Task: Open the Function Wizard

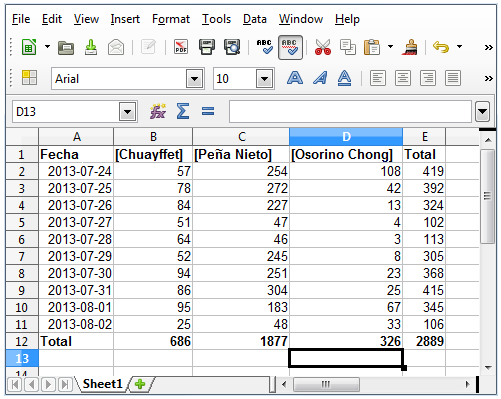Action: (158, 111)
